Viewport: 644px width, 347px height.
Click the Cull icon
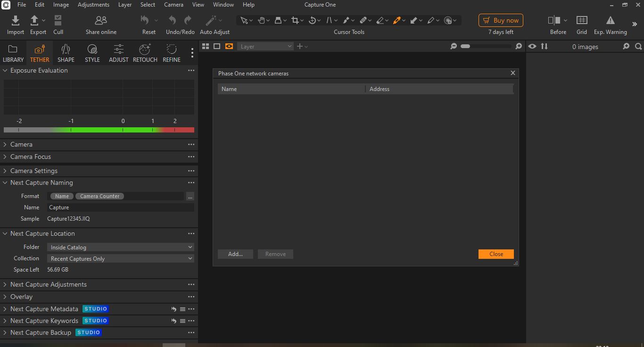58,21
